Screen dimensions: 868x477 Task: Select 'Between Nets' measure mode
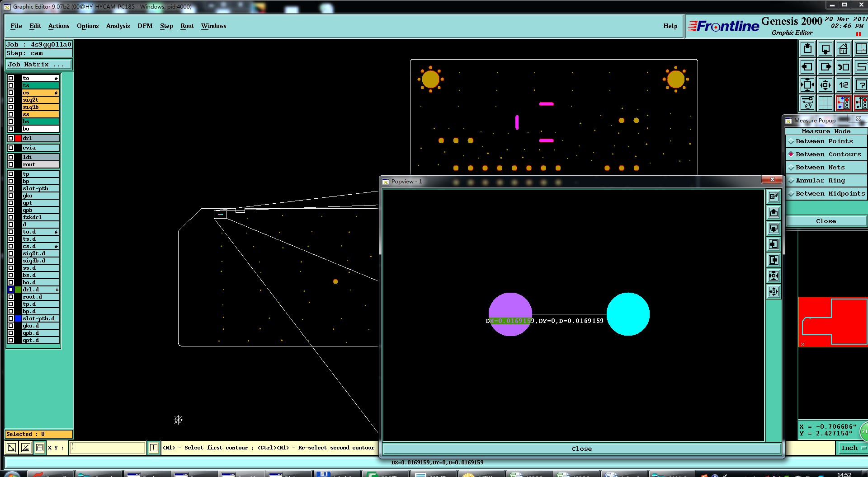point(826,168)
